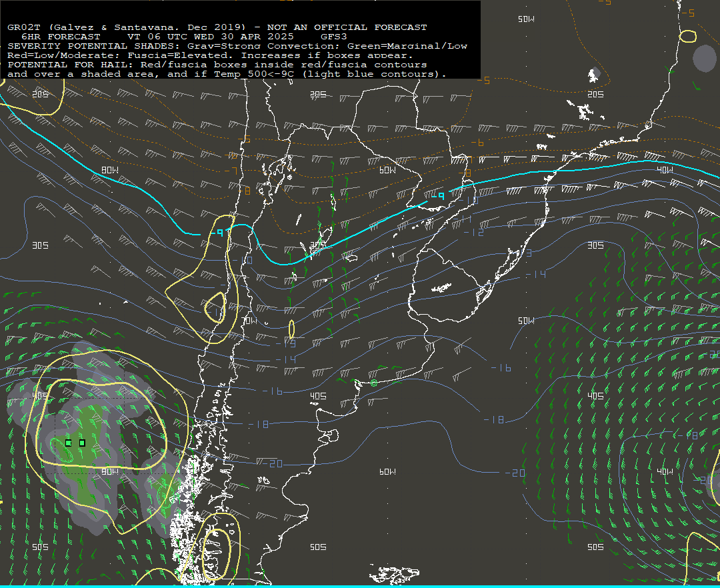Viewport: 720px width, 588px height.
Task: Click the "-13" label off Brazil's coast
Action: [522, 253]
